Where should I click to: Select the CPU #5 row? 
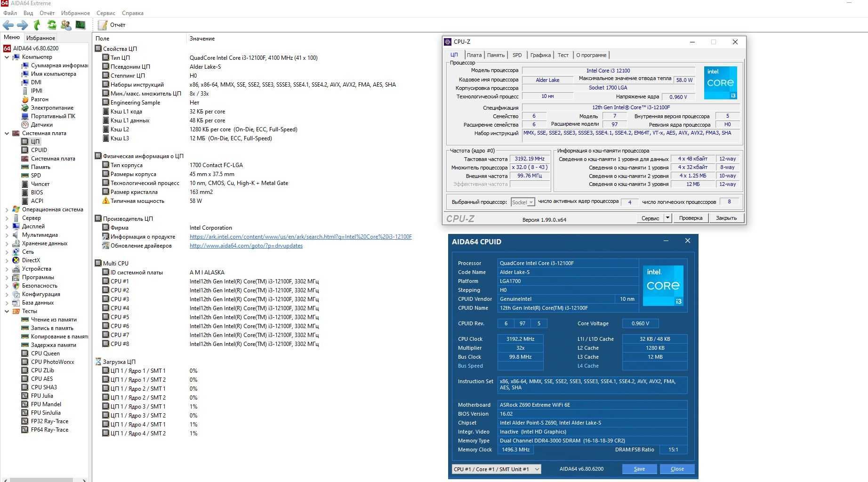tap(119, 317)
